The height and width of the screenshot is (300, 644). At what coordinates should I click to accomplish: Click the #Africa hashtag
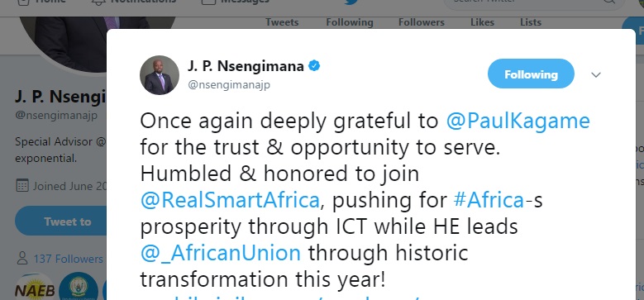pos(489,200)
